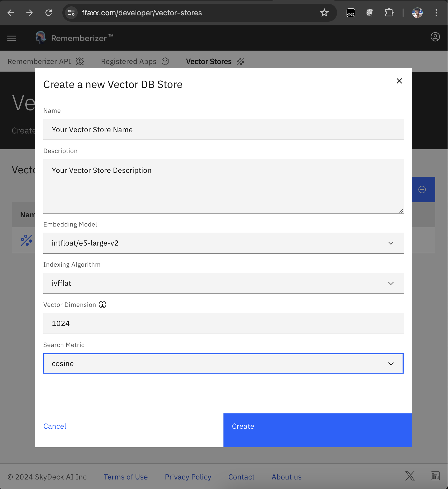
Task: Select the Rememberizer API tab
Action: (39, 61)
